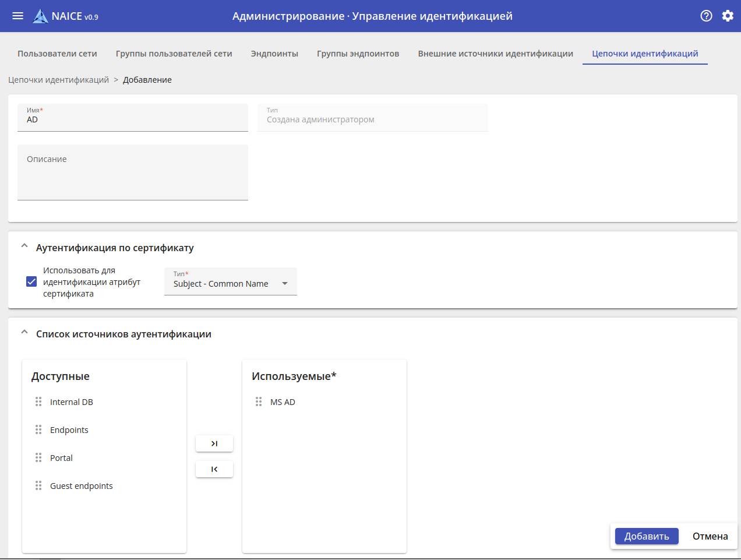Click drag handle next to Internal DB

[38, 401]
